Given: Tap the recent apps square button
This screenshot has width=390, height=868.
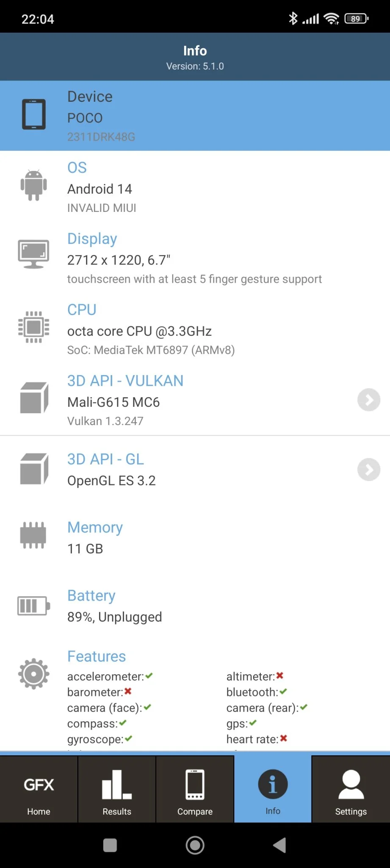Looking at the screenshot, I should click(110, 845).
